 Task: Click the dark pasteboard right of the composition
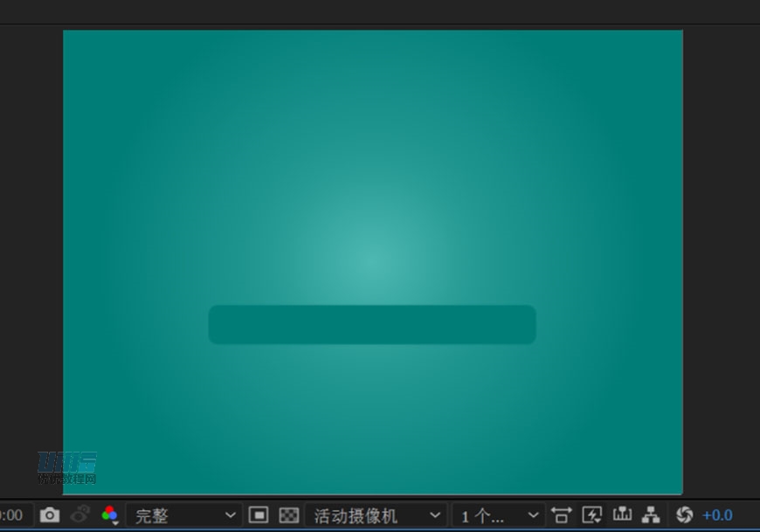721,262
